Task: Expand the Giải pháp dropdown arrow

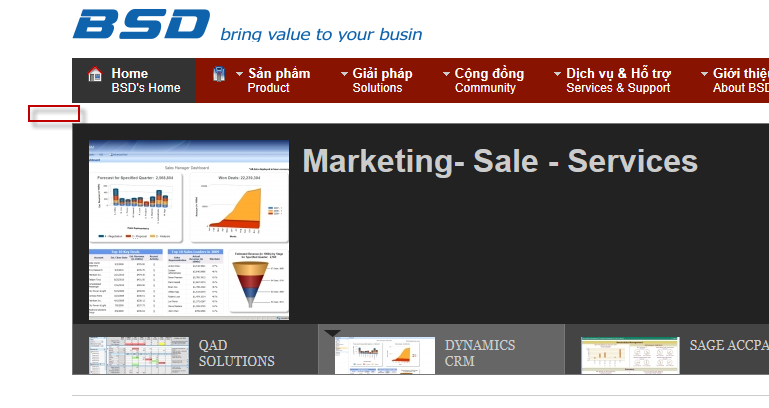Action: pyautogui.click(x=344, y=74)
